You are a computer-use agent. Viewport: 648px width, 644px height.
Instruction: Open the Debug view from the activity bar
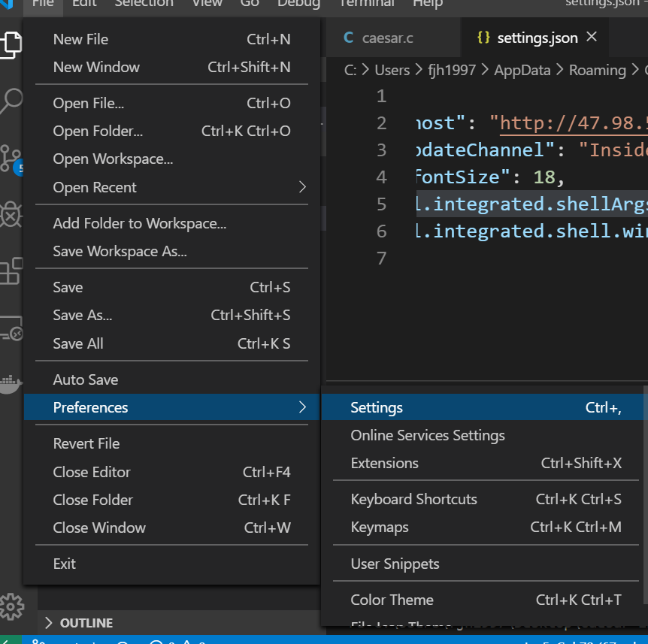(11, 216)
